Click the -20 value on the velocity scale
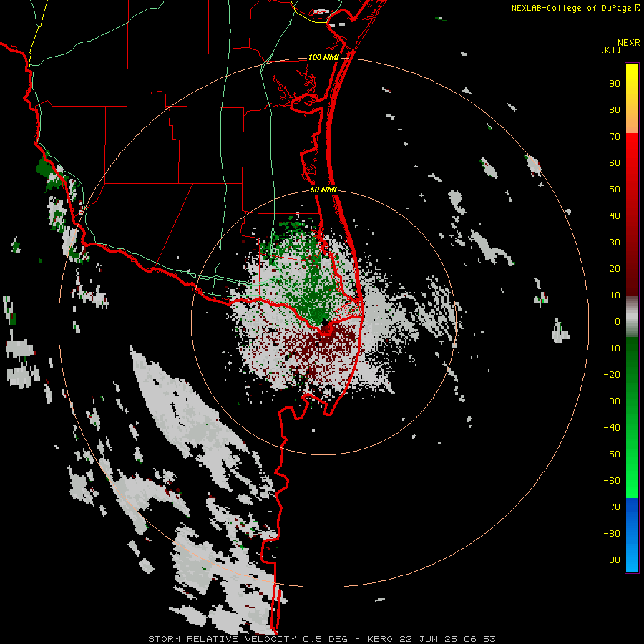This screenshot has width=644, height=644. coord(612,375)
